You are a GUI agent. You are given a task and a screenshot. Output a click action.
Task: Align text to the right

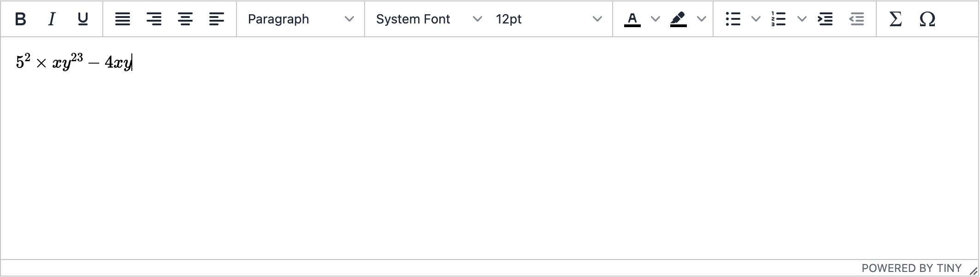(154, 19)
